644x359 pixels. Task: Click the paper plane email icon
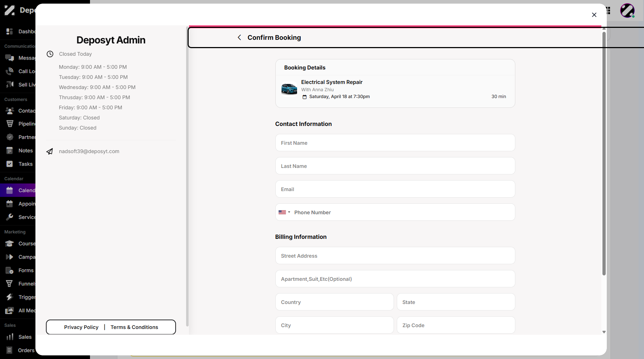50,151
